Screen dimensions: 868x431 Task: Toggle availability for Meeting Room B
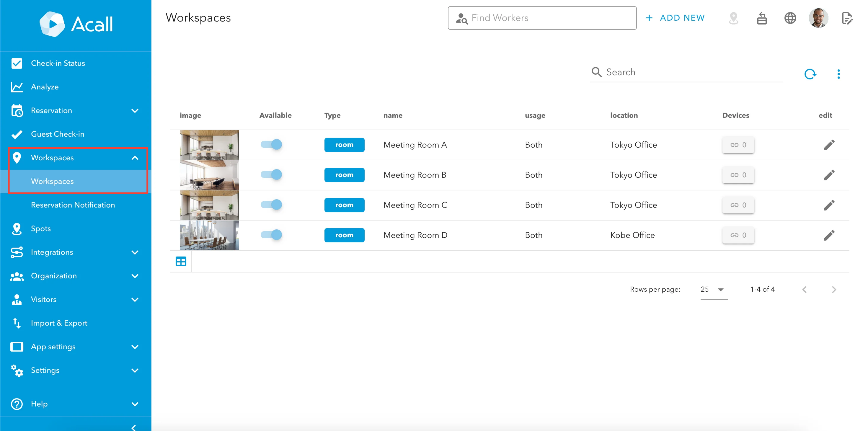pos(271,174)
